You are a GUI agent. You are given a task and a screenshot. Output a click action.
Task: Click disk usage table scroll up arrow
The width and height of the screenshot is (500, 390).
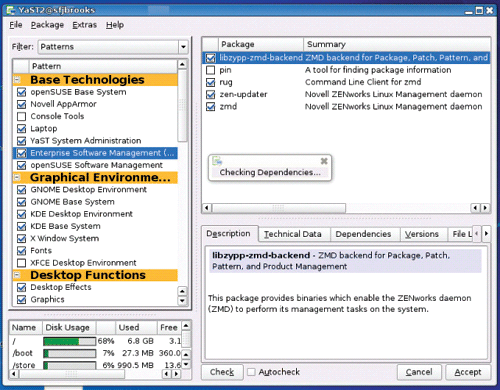[x=186, y=326]
